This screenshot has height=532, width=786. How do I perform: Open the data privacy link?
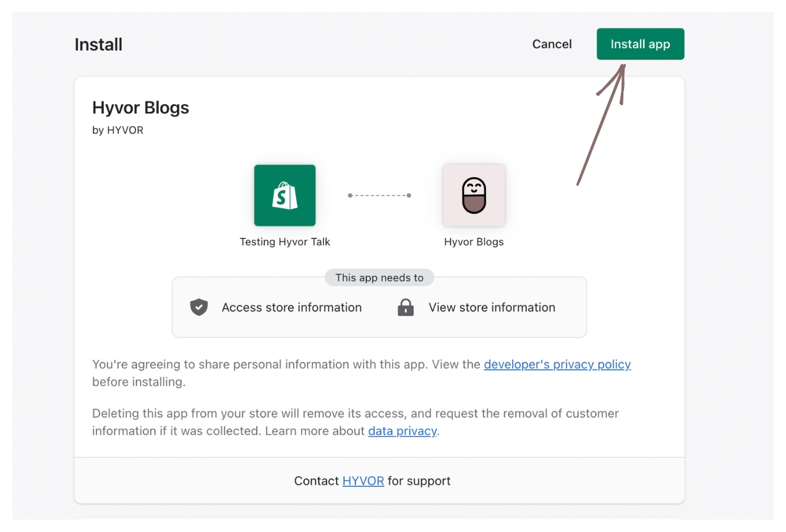coord(403,431)
